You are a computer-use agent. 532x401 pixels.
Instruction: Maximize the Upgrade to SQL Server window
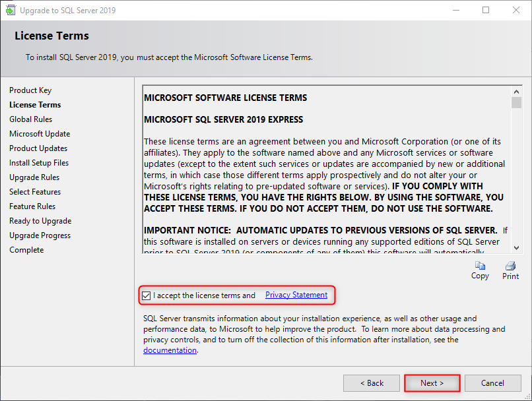click(486, 10)
